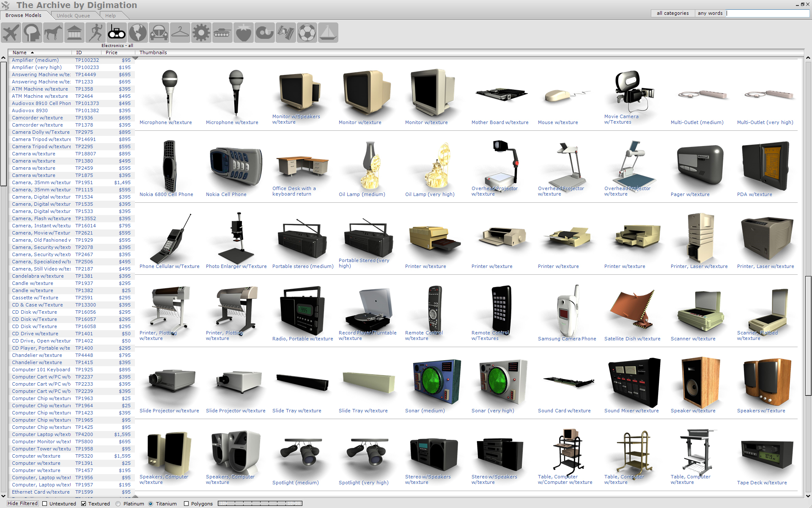812x508 pixels.
Task: Click Spotlight (medium) link
Action: [296, 483]
